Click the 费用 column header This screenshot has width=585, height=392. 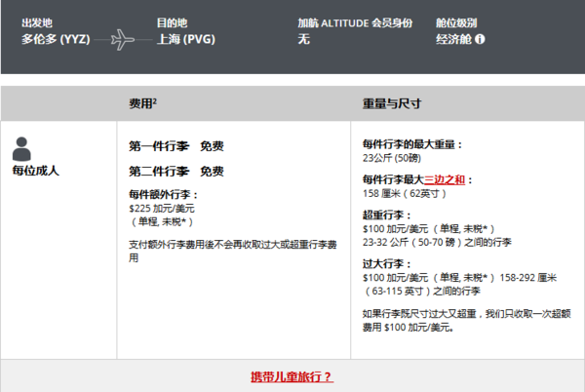tap(142, 102)
